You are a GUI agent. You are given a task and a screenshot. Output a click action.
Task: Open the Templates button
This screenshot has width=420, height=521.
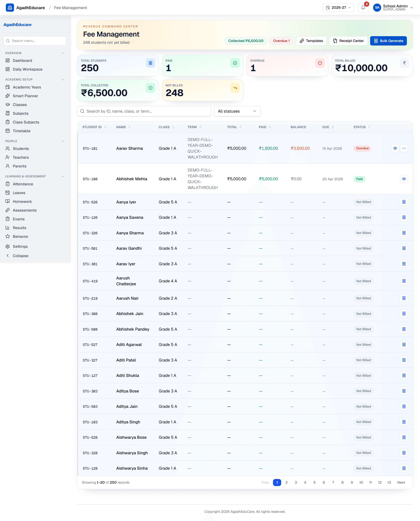tap(311, 41)
